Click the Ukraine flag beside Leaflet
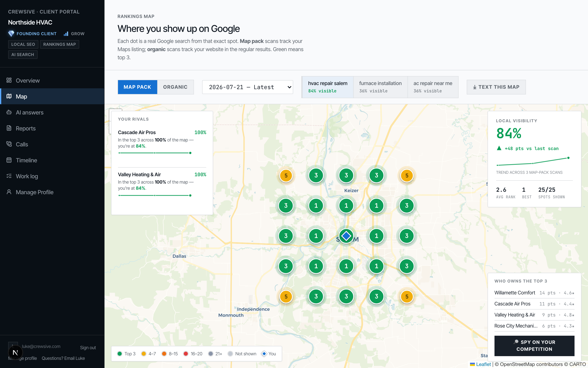The image size is (588, 368). click(472, 364)
